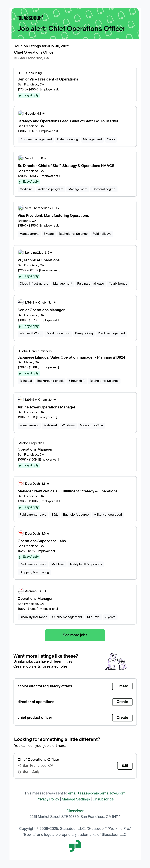Click the Program management tag

tap(36, 139)
